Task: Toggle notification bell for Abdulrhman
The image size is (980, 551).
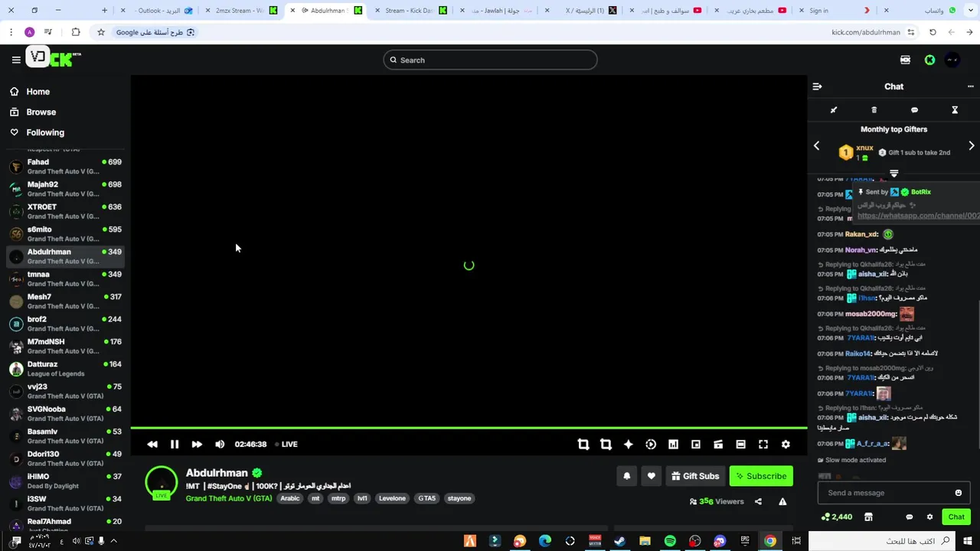Action: [x=627, y=476]
